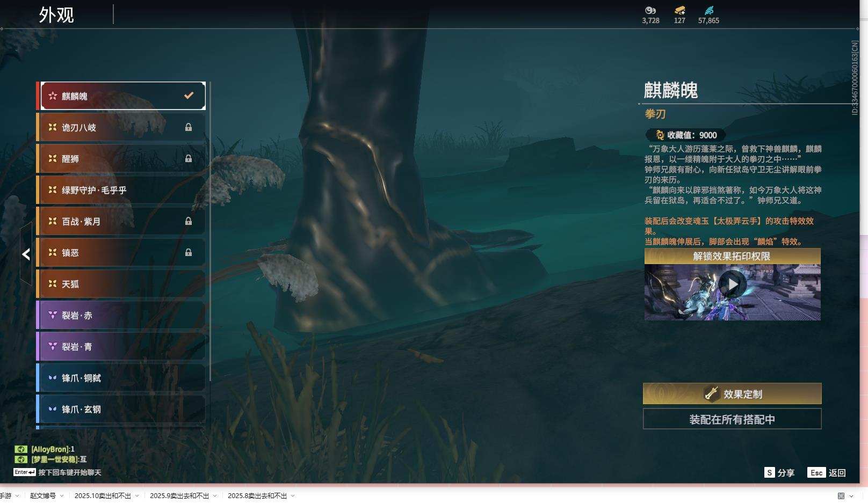The width and height of the screenshot is (868, 504).
Task: Click the teal spiral currency icon
Action: pos(709,10)
